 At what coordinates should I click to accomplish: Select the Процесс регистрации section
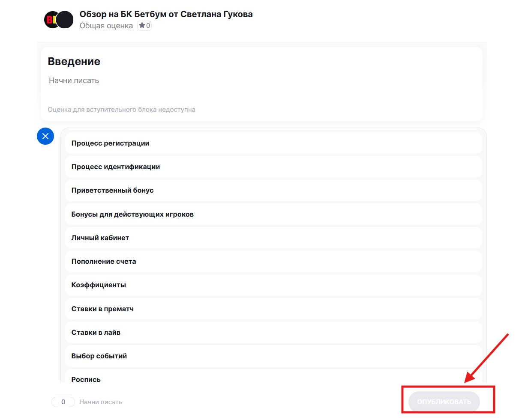click(273, 143)
